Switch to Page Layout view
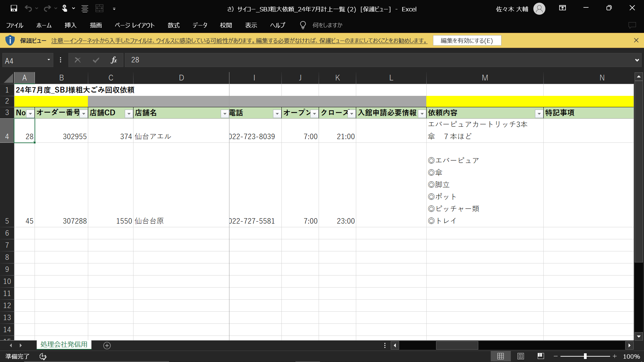 click(521, 356)
